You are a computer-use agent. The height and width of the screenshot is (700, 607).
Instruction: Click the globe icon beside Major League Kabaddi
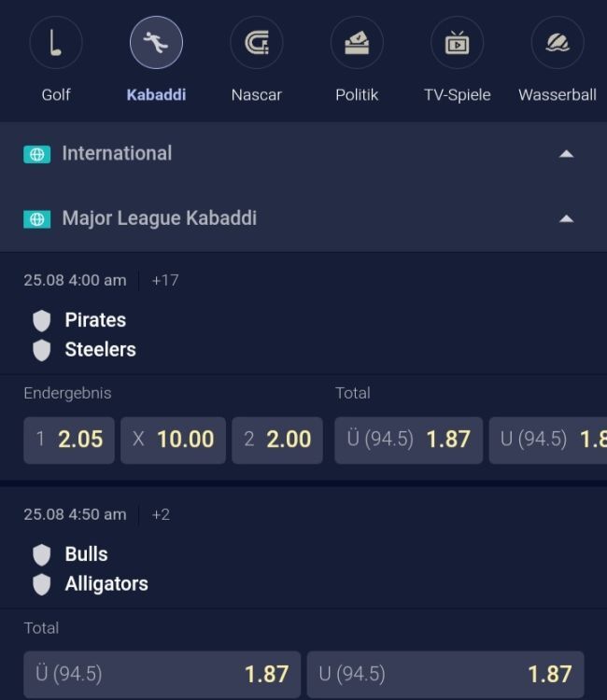click(36, 219)
